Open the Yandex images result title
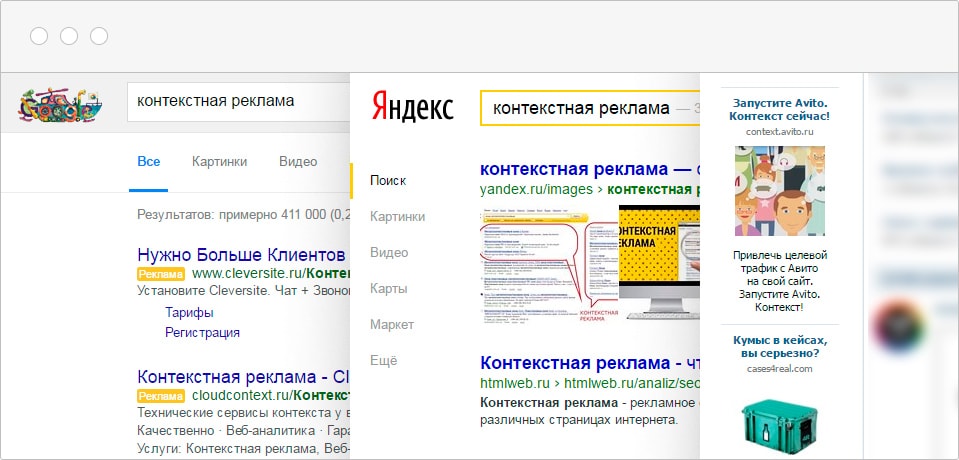Screen dimensions: 959x460 tap(590, 169)
